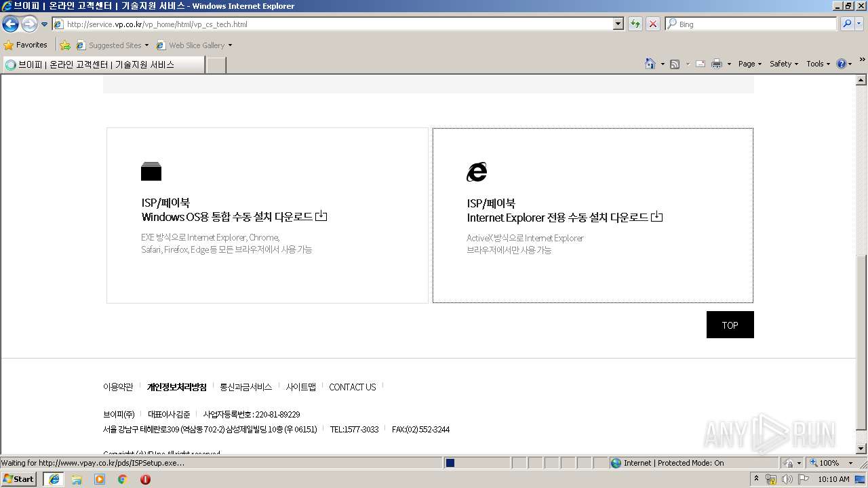The image size is (868, 488).
Task: Open the Suggested Sites link
Action: pos(112,45)
